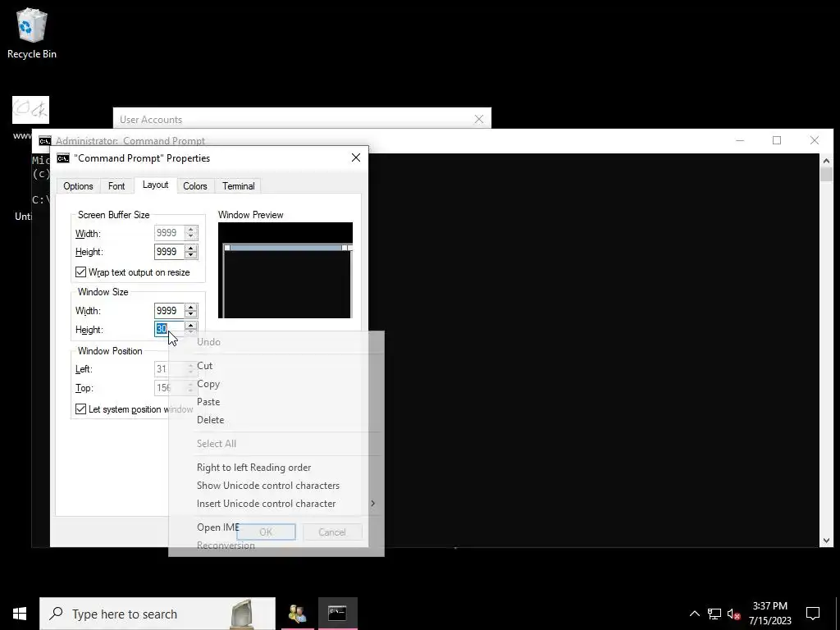Open the Recycle Bin desktop icon
Viewport: 840px width, 630px height.
tap(32, 33)
